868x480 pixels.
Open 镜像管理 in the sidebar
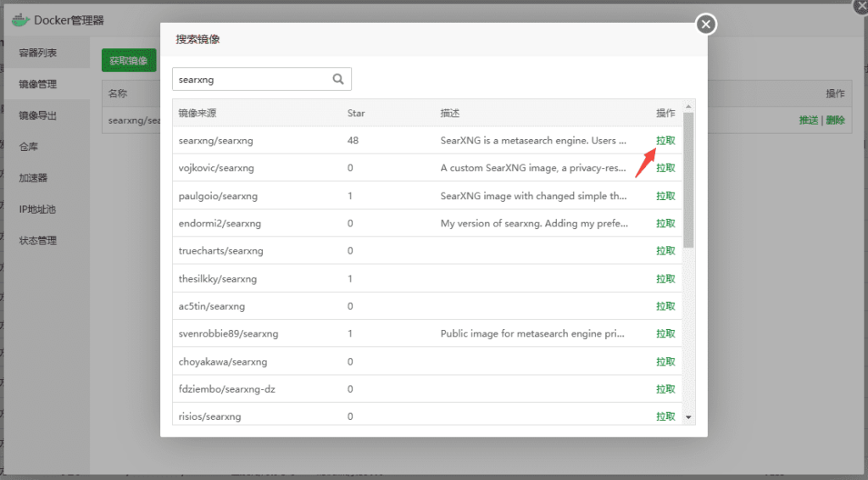37,84
